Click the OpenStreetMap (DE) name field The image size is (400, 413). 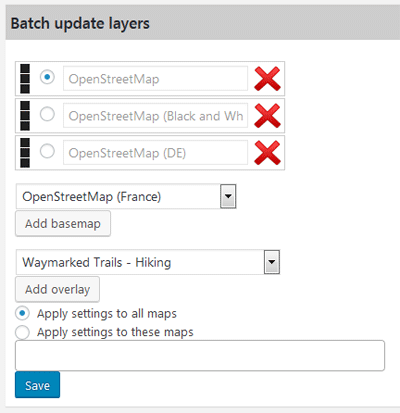pos(155,153)
